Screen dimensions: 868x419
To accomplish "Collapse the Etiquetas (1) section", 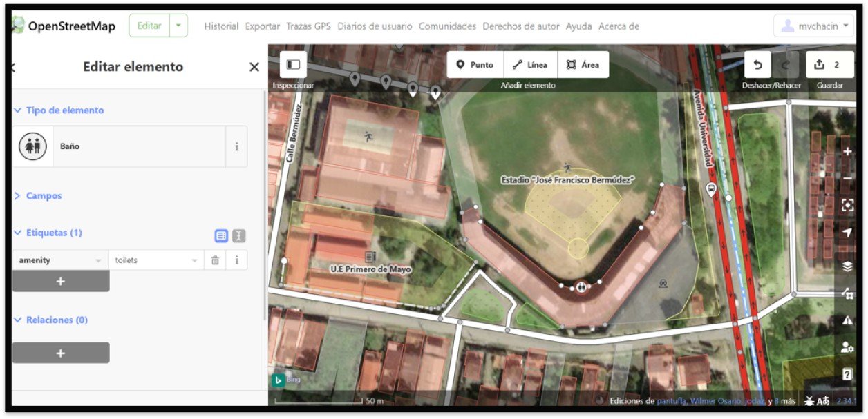I will 48,233.
